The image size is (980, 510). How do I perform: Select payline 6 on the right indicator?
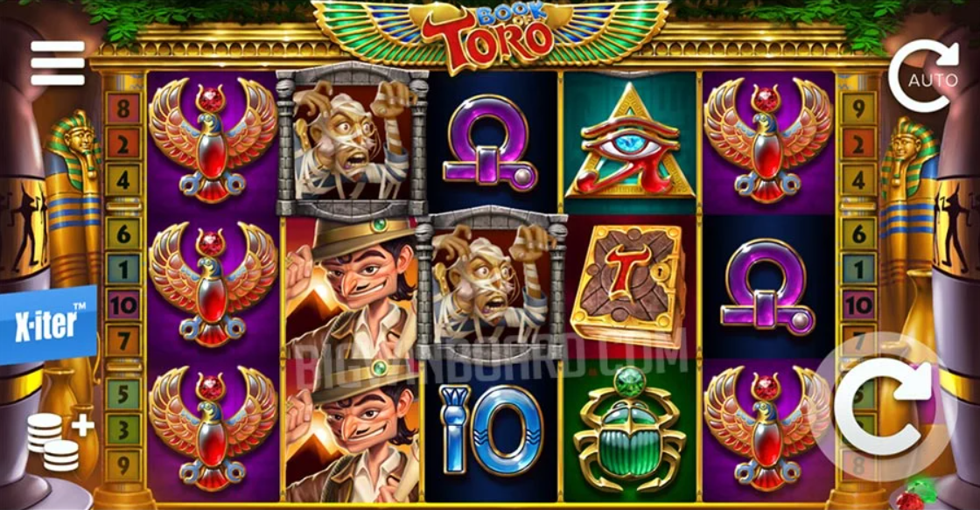point(858,234)
